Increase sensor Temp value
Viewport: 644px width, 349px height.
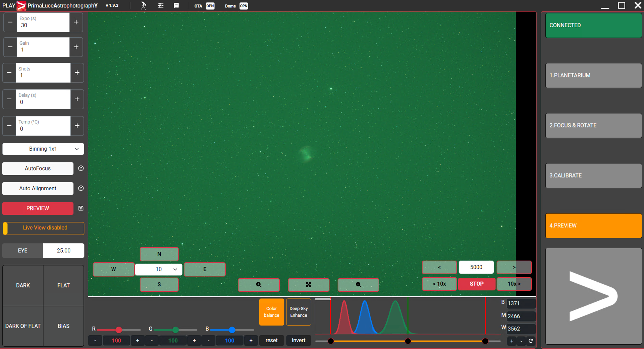point(77,126)
